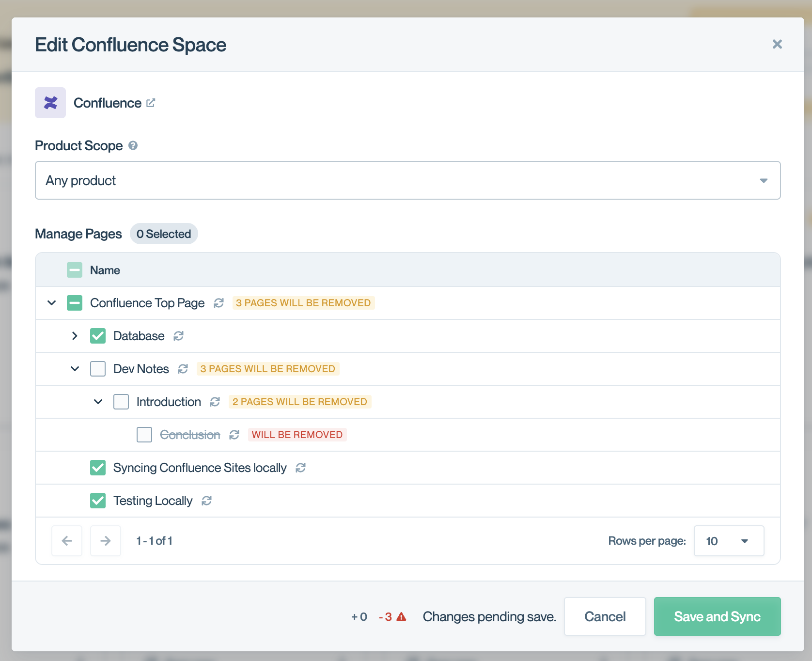
Task: Click the Product Scope label
Action: 79,145
